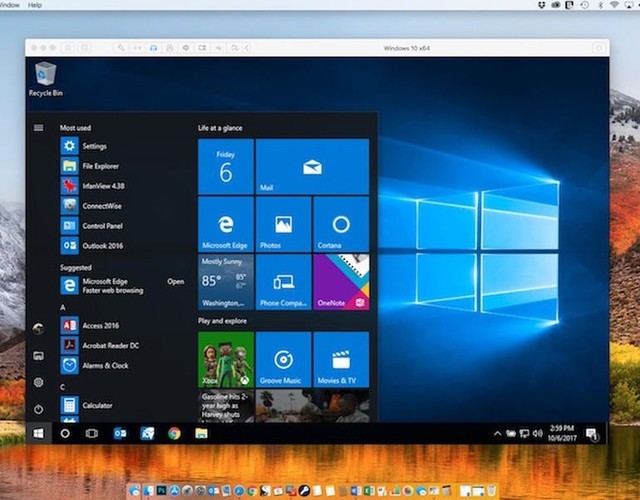Jump via letter C header

[63, 387]
